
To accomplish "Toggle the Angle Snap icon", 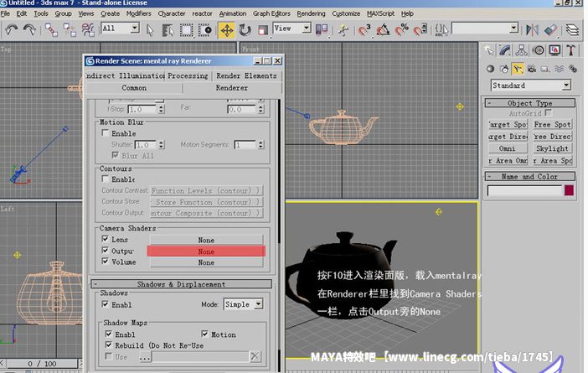I will (383, 29).
